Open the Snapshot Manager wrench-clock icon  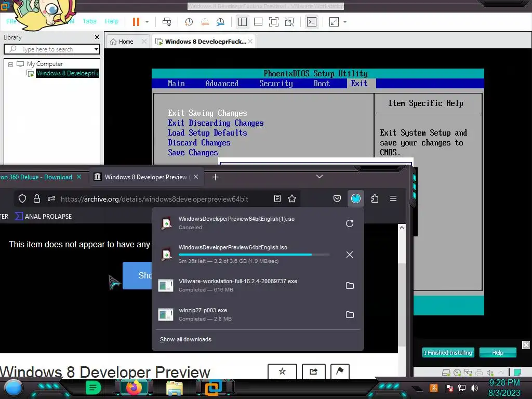[x=220, y=22]
